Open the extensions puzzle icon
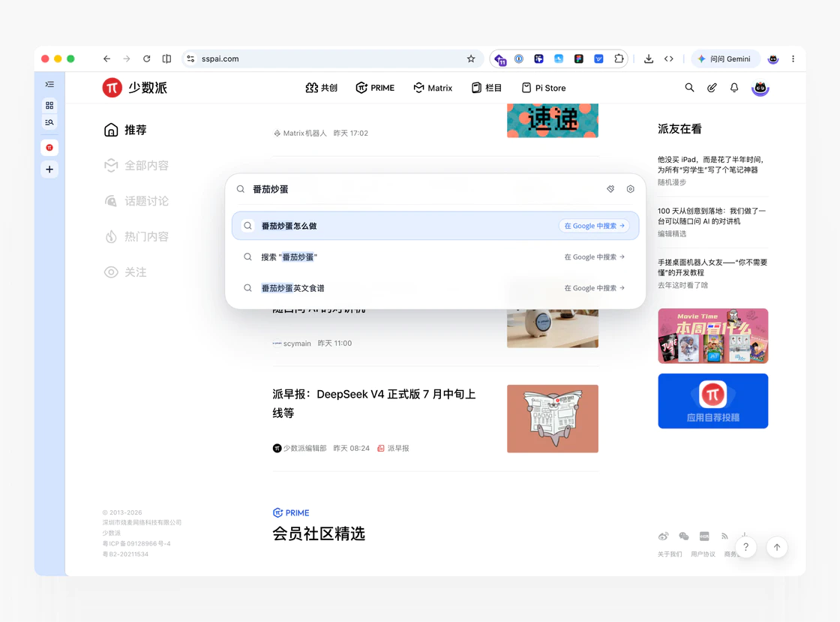The image size is (840, 622). pos(619,59)
